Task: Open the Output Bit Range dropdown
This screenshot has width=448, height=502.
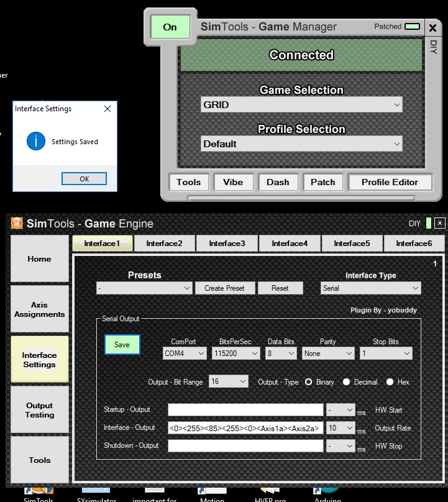Action: 228,381
